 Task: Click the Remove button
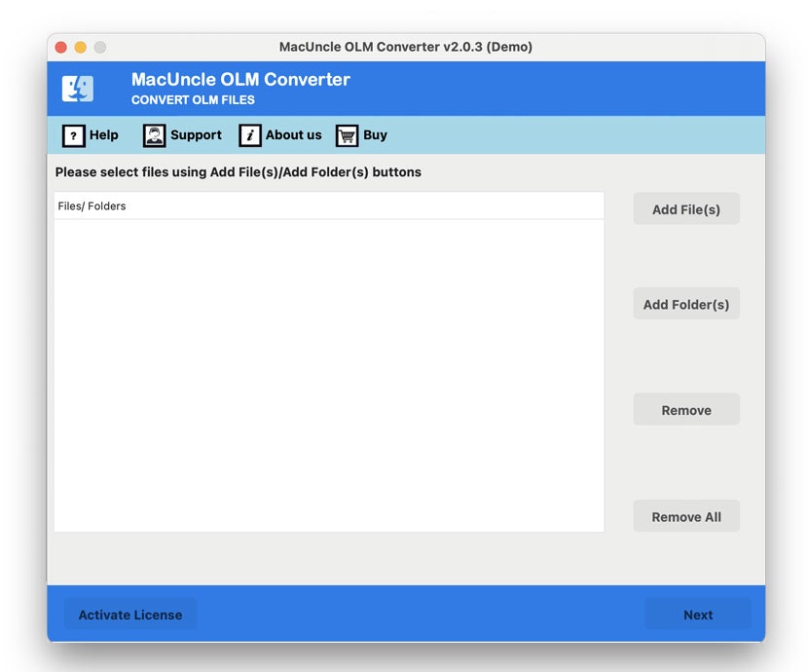tap(685, 410)
